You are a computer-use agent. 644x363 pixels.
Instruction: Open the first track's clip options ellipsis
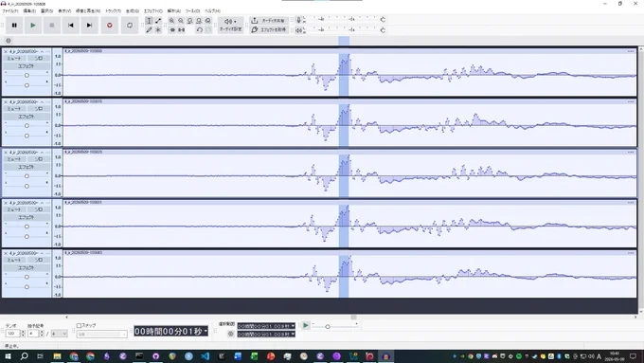tap(631, 51)
